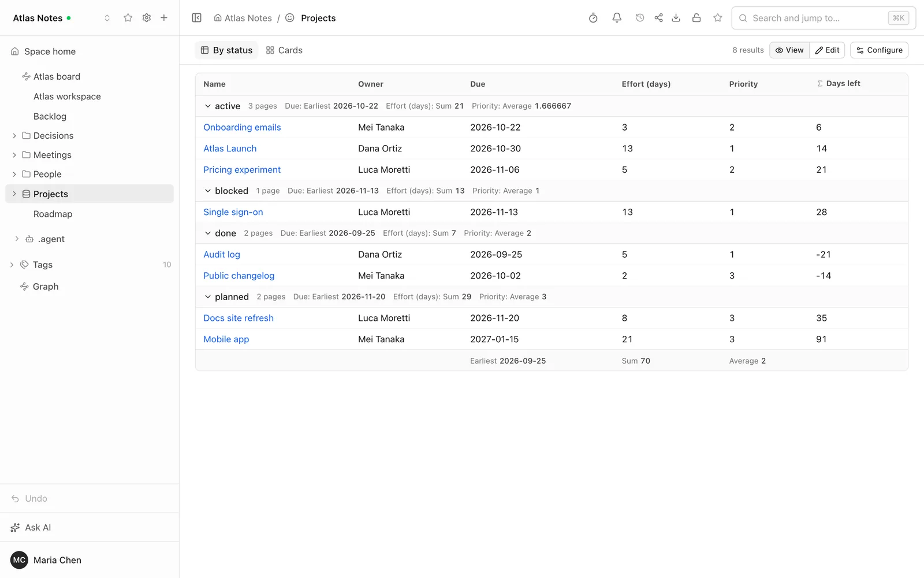Open Roadmap page in sidebar
The width and height of the screenshot is (924, 578).
pyautogui.click(x=53, y=214)
